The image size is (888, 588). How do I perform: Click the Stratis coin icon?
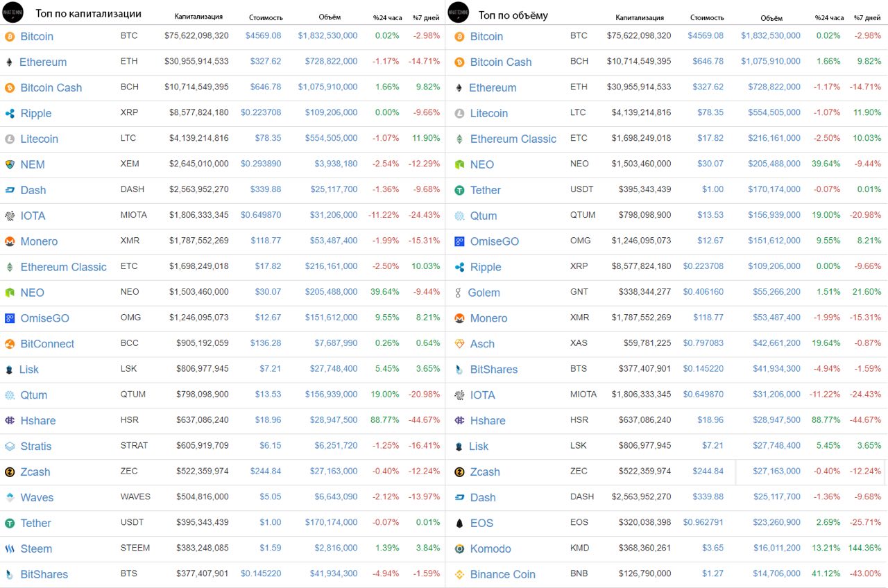point(10,447)
